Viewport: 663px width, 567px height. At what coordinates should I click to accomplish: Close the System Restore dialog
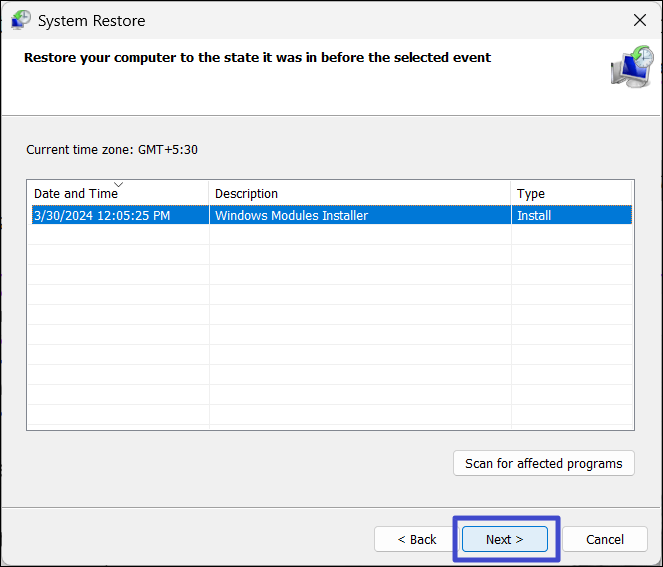pyautogui.click(x=639, y=19)
